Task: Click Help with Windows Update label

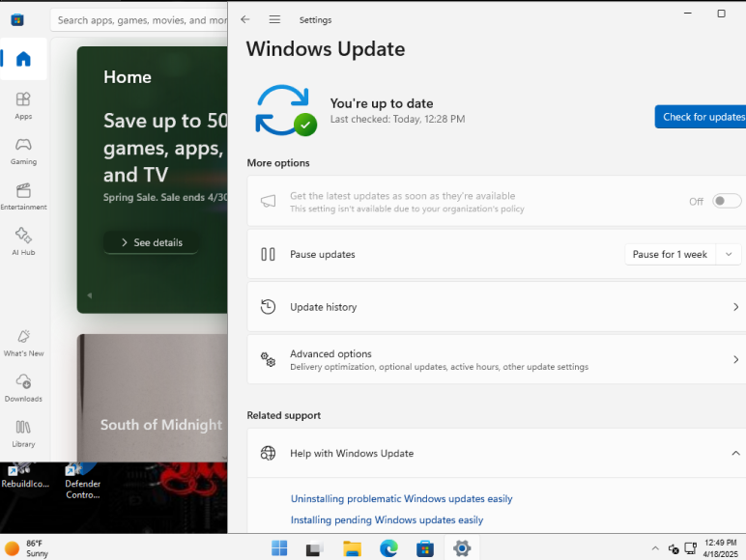Action: point(352,453)
